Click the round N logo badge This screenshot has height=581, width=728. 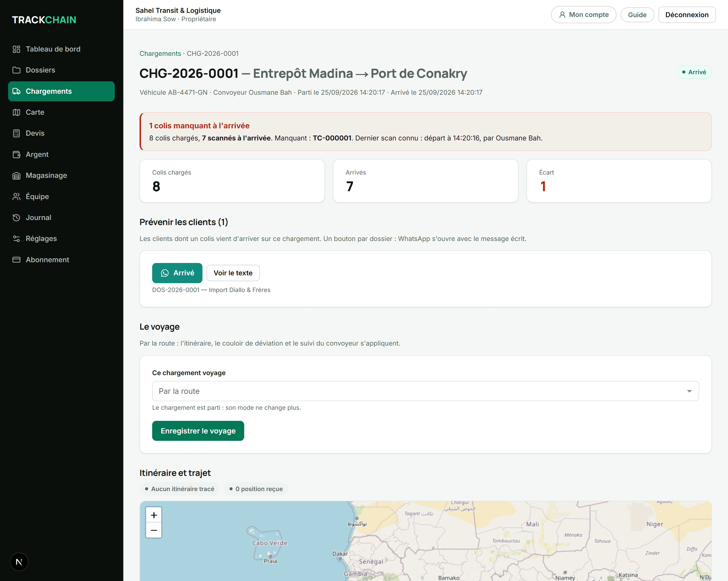[x=19, y=562]
